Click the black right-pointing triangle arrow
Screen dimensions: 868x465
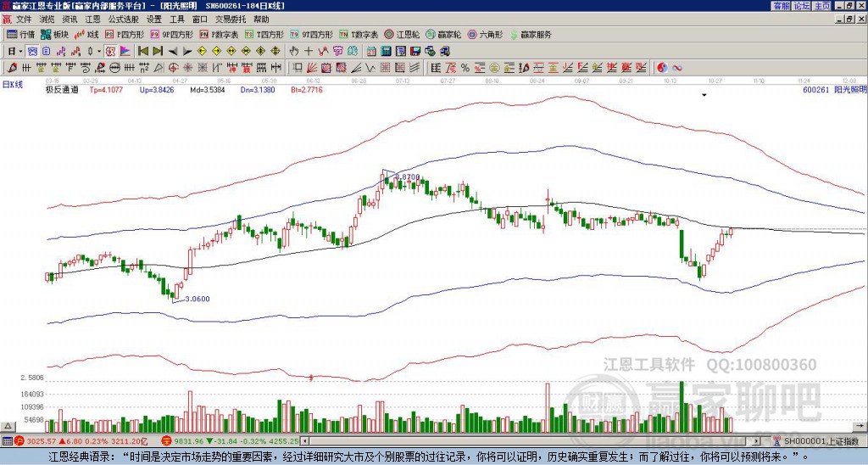pyautogui.click(x=187, y=52)
